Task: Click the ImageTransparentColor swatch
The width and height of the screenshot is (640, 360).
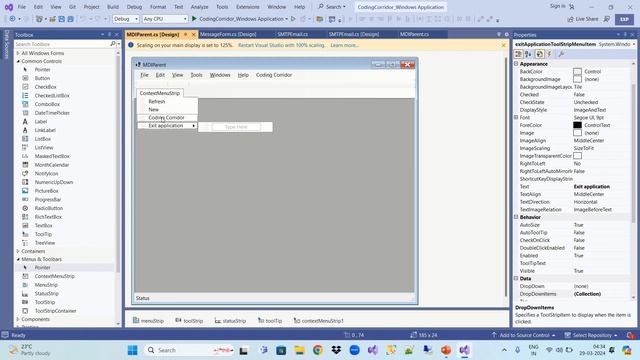Action: click(577, 156)
